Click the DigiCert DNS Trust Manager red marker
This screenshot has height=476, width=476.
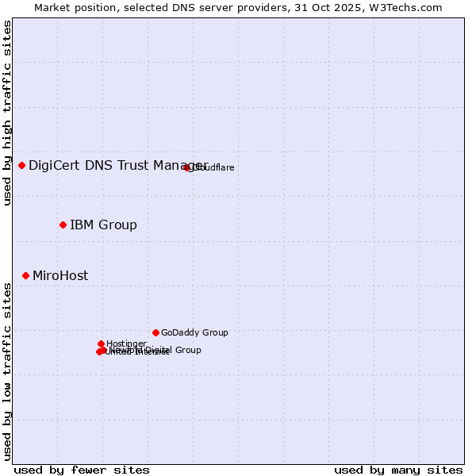click(x=22, y=165)
